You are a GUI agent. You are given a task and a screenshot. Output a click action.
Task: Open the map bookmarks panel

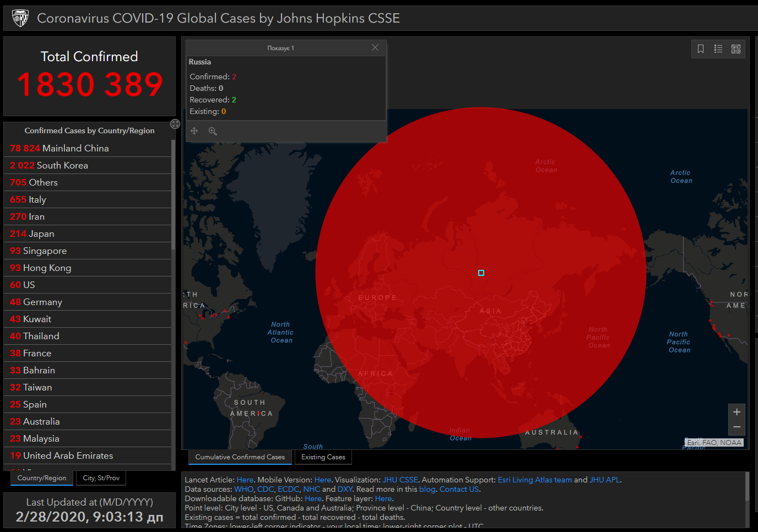pos(701,49)
